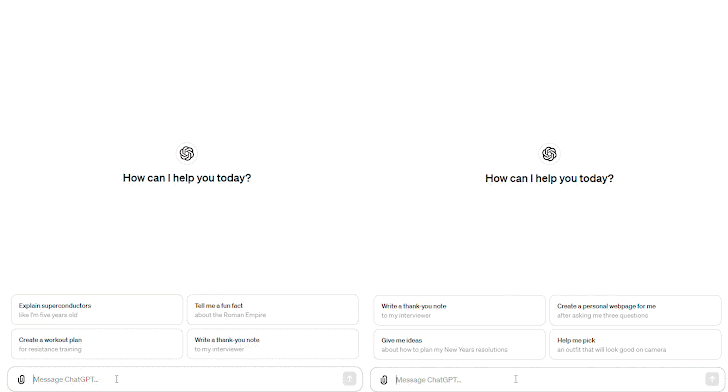Screen dimensions: 728x392
Task: Select 'Explain superconductors' suggestion card
Action: tap(97, 310)
